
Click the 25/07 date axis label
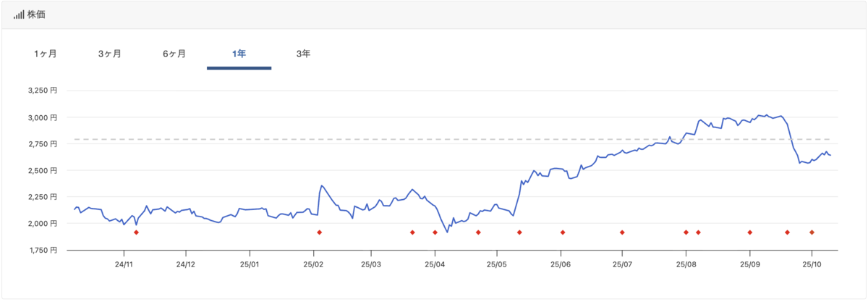tap(622, 264)
